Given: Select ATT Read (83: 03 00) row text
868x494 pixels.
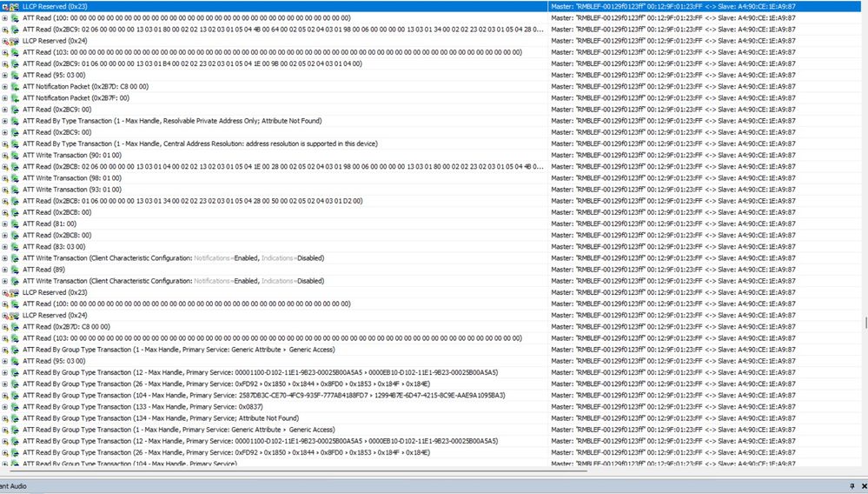Looking at the screenshot, I should [x=54, y=246].
